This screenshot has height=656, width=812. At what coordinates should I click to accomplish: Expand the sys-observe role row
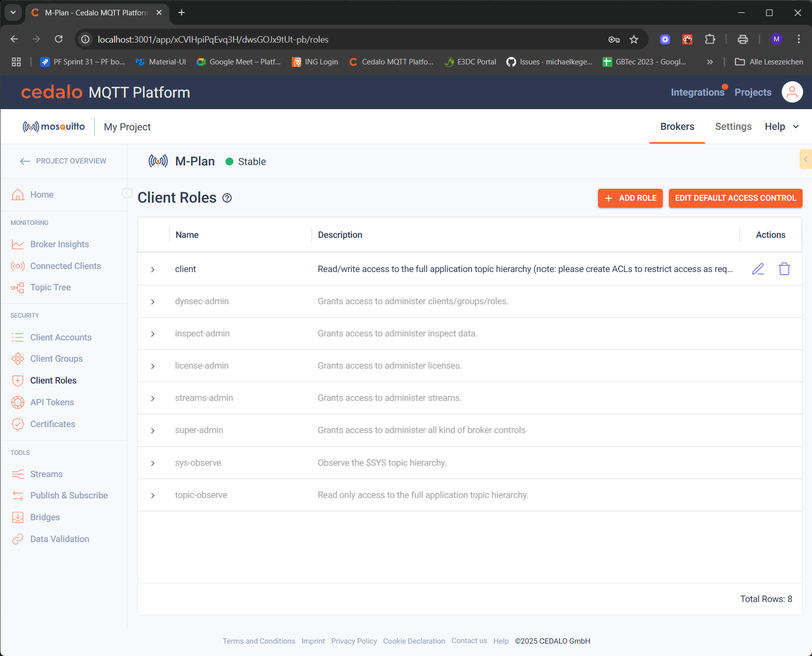(x=153, y=463)
